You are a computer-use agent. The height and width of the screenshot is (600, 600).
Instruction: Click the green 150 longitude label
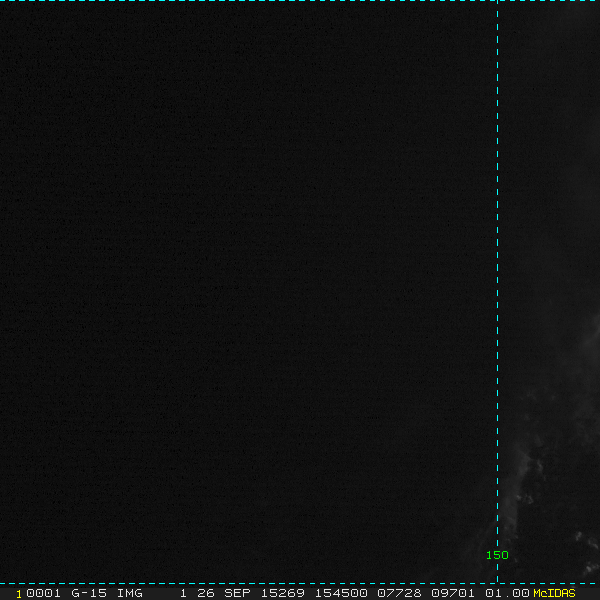(497, 555)
